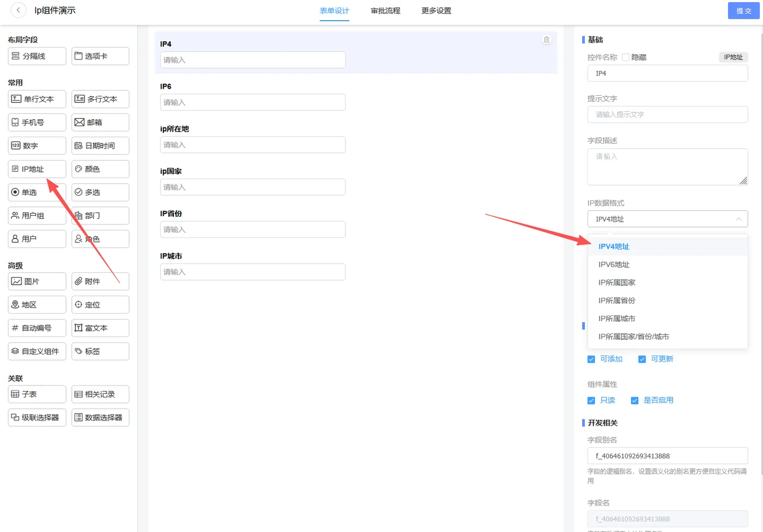Screen dimensions: 763x532
Task: Add the 数字 number component
Action: pos(37,146)
